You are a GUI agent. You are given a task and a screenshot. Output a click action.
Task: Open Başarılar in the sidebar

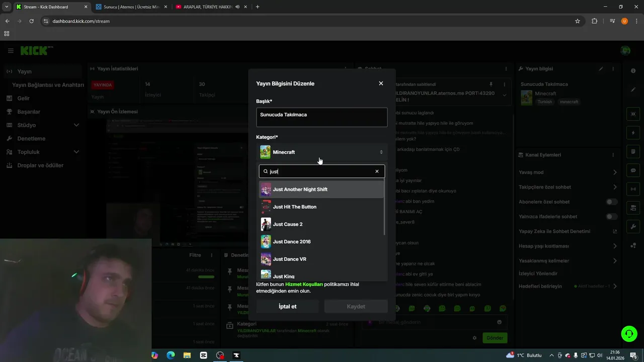click(x=29, y=112)
